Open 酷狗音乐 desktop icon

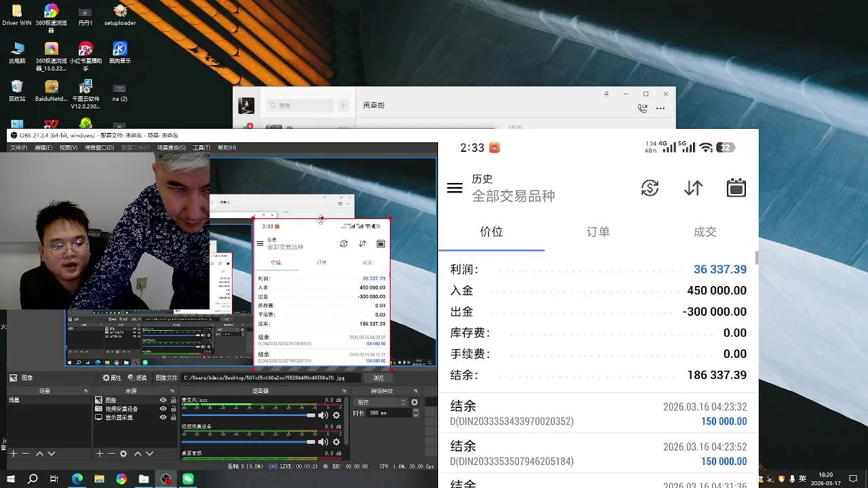point(120,53)
